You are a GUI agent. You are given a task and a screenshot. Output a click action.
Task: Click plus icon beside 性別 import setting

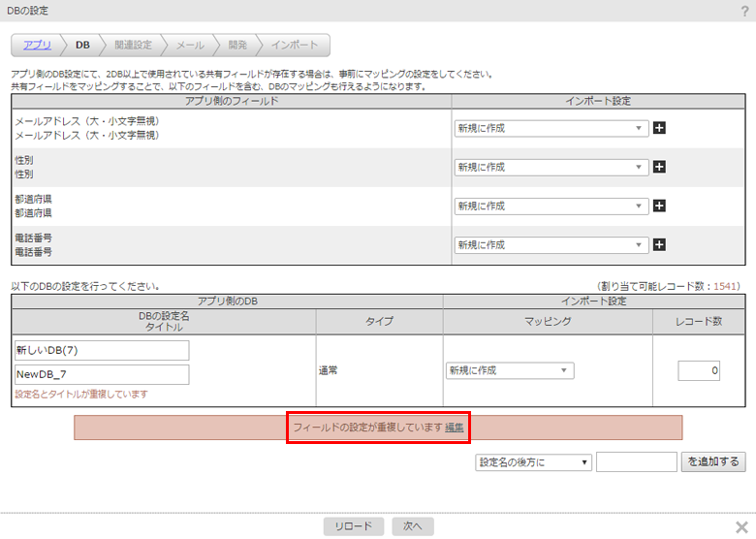click(659, 167)
